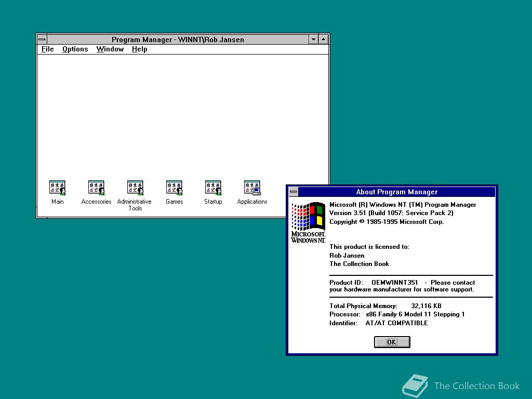Viewport: 532px width, 399px height.
Task: Open the Games program group
Action: [174, 187]
